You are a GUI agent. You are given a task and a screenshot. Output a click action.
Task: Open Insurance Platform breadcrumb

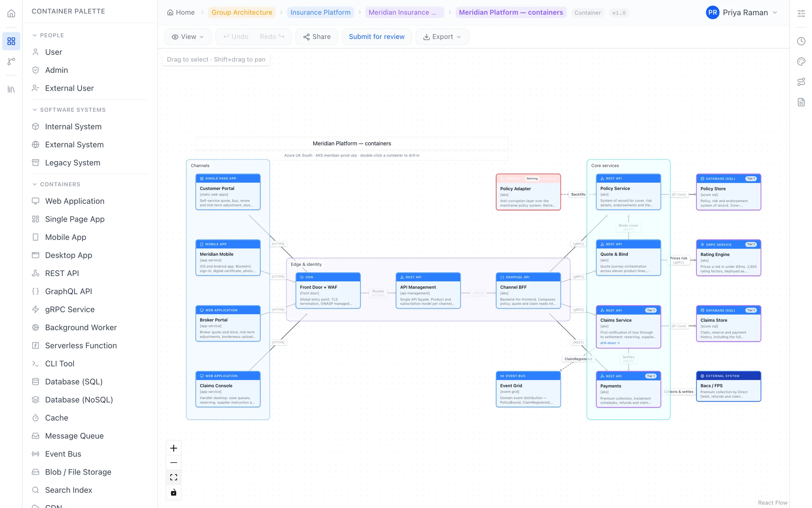pyautogui.click(x=320, y=13)
